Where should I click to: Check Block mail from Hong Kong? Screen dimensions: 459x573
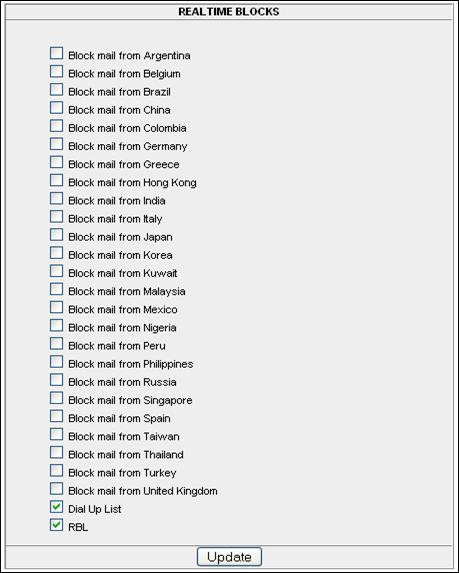coord(56,180)
